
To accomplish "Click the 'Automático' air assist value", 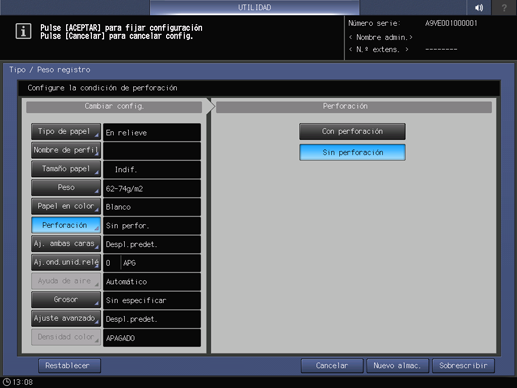I will click(x=152, y=282).
